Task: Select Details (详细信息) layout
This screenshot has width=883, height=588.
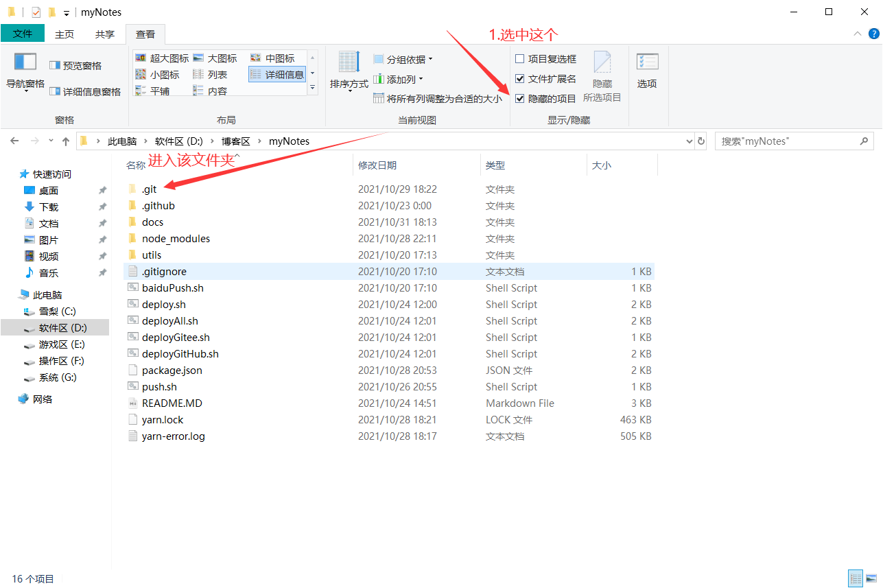Action: pyautogui.click(x=277, y=75)
